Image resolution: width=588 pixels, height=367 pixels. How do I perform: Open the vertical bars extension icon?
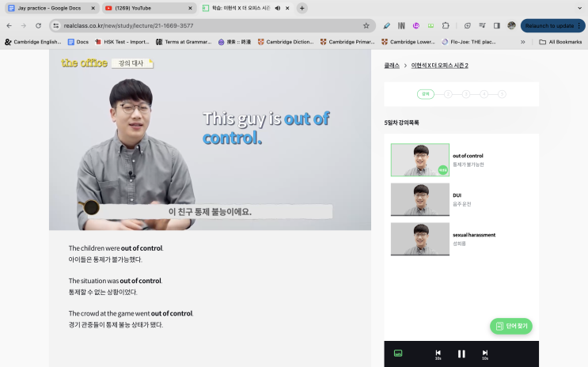(401, 25)
